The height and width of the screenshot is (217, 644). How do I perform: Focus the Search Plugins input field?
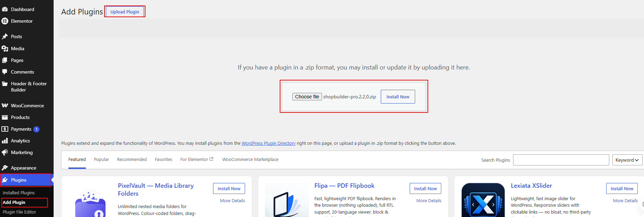click(561, 160)
